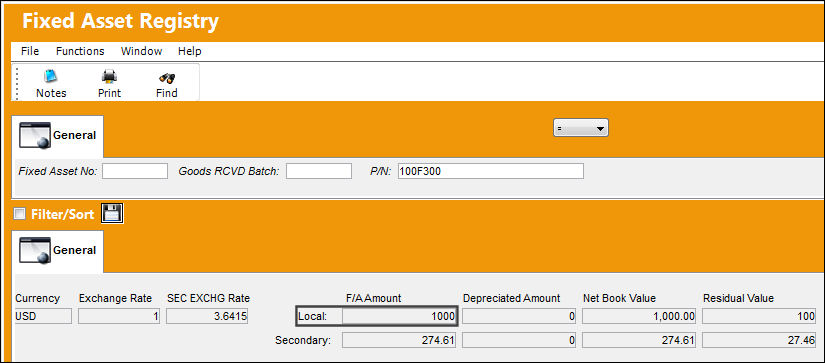Viewport: 825px width, 363px height.
Task: Select the lower General tab under Filter/Sort
Action: pos(58,250)
